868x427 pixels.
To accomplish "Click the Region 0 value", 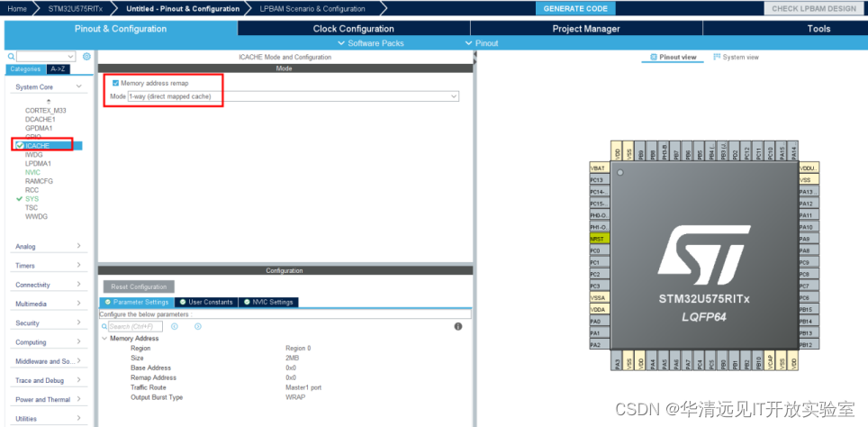I will 298,349.
